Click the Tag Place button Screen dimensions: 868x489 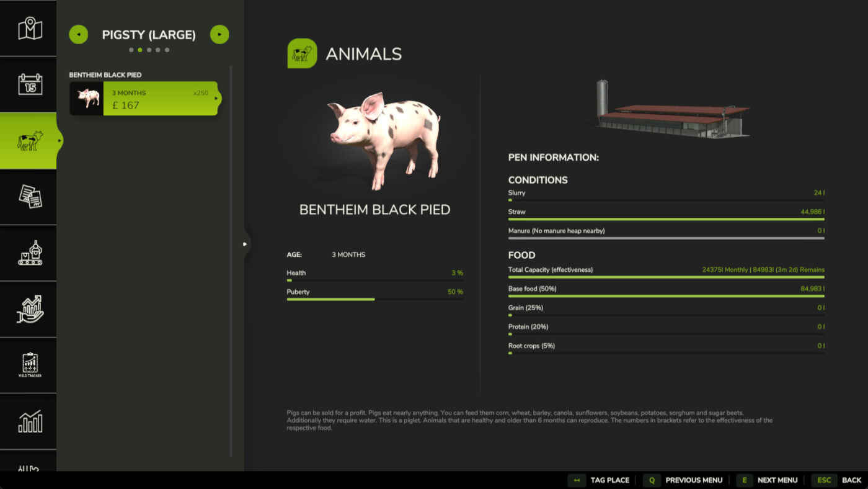[x=600, y=480]
